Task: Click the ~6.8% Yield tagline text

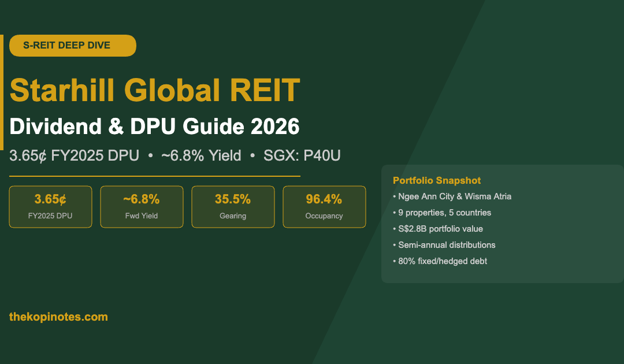Action: (202, 155)
